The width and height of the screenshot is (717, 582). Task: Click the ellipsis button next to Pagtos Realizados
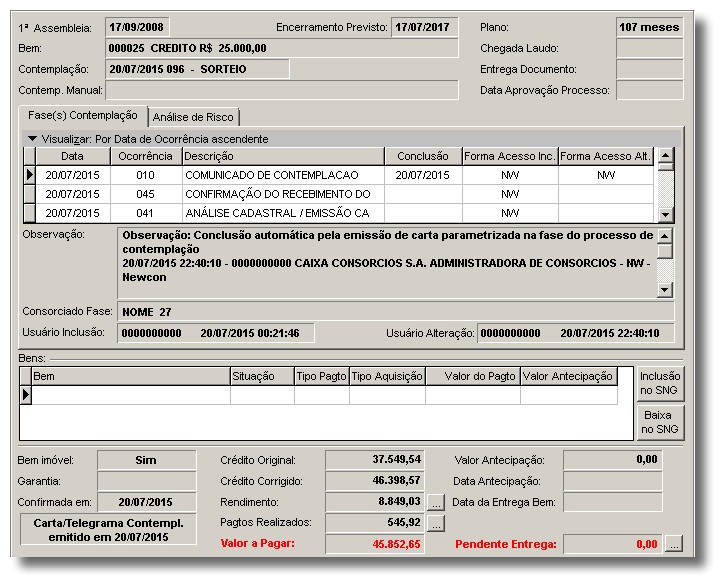(436, 523)
